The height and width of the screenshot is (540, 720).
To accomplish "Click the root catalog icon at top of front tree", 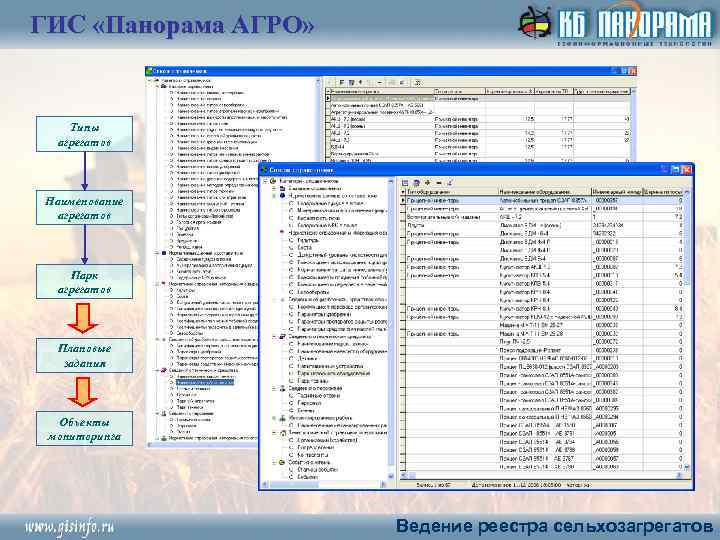I will pos(274,181).
